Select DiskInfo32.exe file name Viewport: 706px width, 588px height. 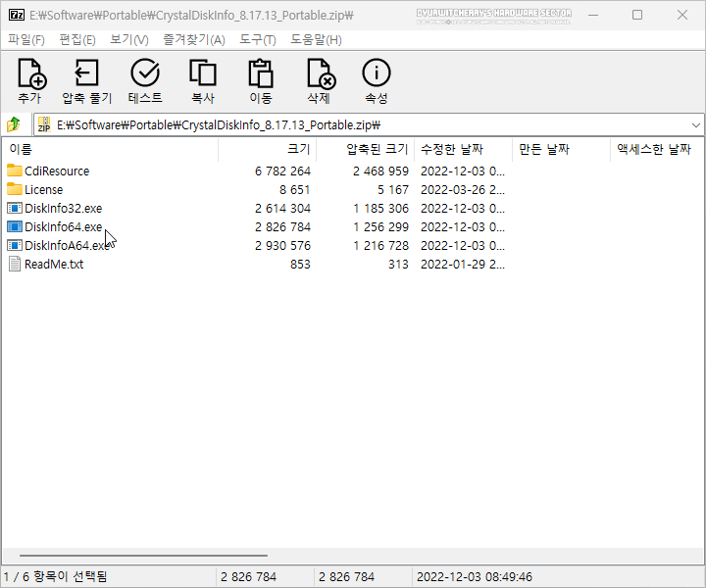[x=64, y=209]
